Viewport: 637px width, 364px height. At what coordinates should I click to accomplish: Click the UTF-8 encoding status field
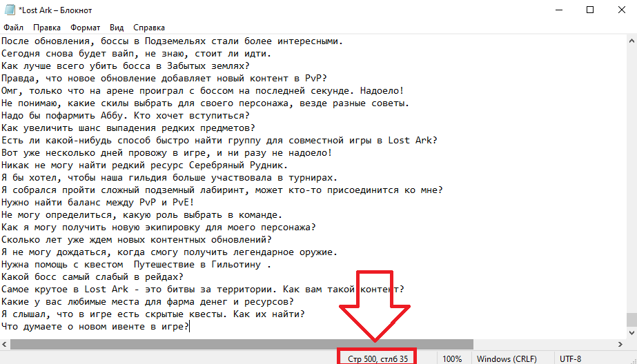pyautogui.click(x=570, y=358)
